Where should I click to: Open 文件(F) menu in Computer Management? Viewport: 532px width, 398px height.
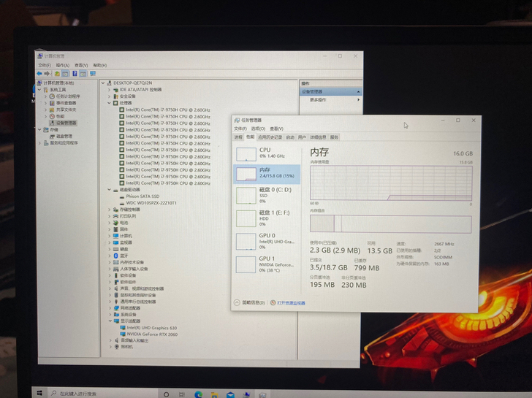[x=45, y=65]
